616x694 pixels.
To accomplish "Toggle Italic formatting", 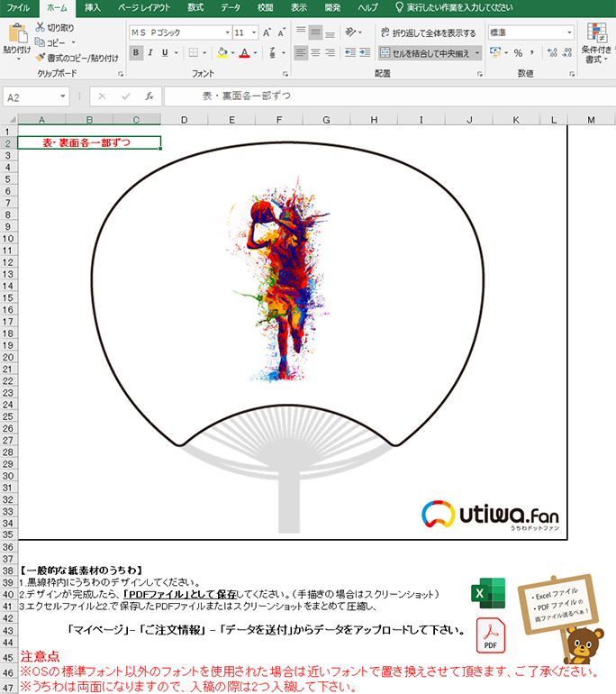I will [152, 53].
